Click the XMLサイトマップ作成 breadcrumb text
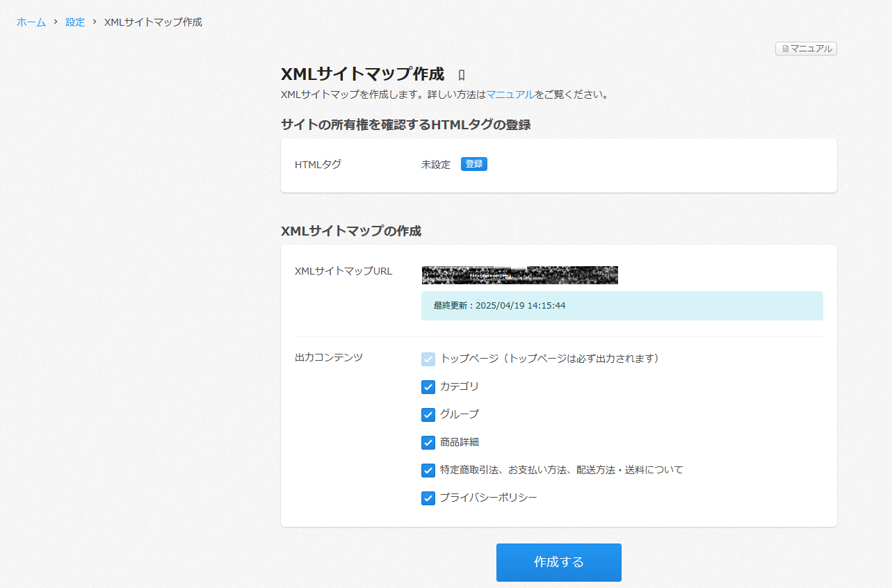This screenshot has height=588, width=892. coord(153,22)
